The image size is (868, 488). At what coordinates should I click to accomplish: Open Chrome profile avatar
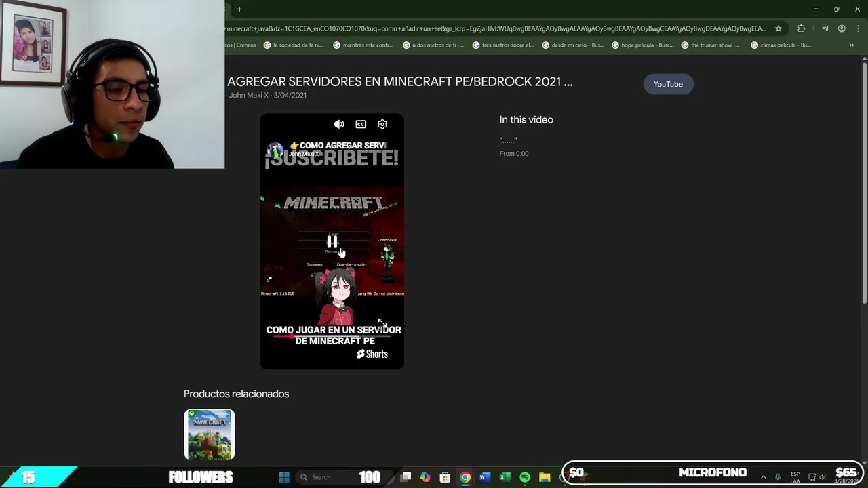click(842, 28)
